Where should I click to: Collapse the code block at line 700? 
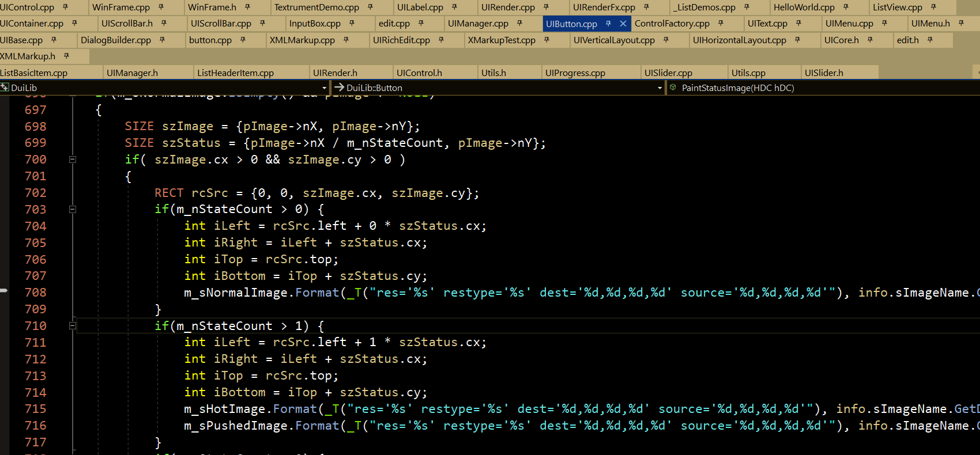point(73,160)
